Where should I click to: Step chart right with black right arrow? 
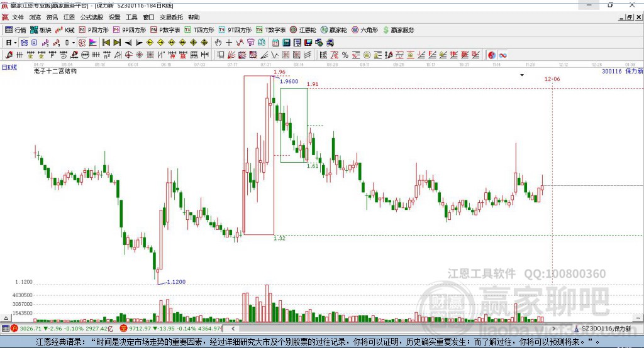pyautogui.click(x=139, y=43)
